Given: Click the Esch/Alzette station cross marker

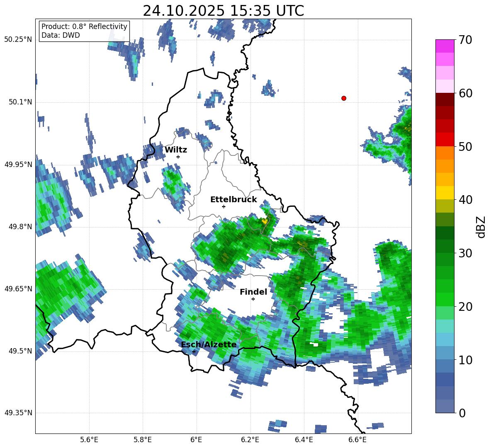Looking at the screenshot, I should [194, 351].
